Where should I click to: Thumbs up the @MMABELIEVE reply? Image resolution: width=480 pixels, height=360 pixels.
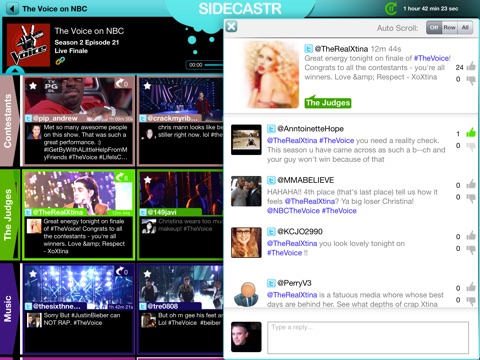pyautogui.click(x=471, y=184)
